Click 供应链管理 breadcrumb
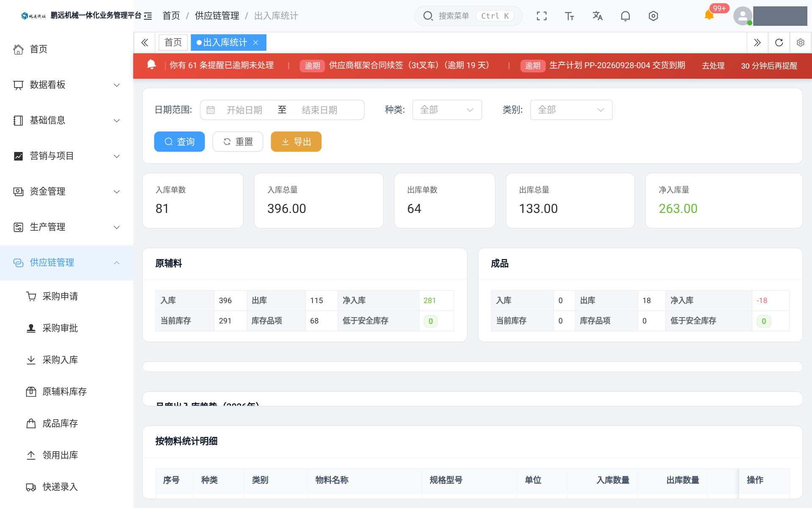This screenshot has height=508, width=812. [x=217, y=16]
